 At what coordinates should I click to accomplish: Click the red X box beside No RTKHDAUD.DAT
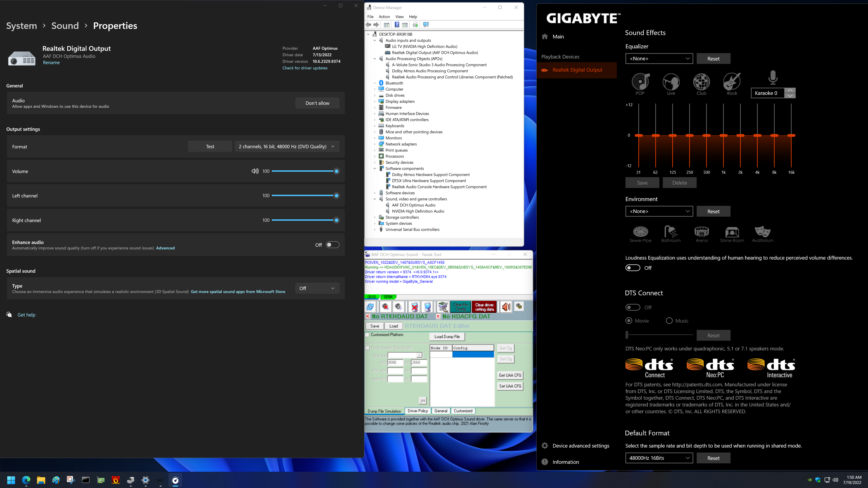click(368, 317)
